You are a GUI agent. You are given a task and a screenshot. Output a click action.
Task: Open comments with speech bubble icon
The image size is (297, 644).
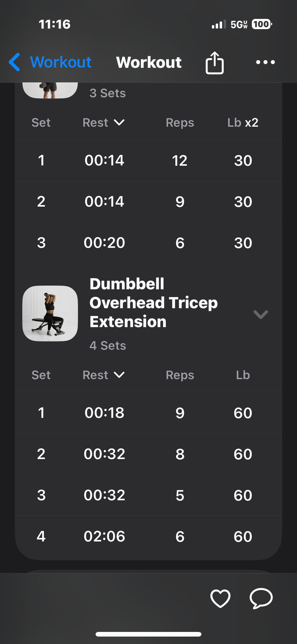[x=261, y=598]
